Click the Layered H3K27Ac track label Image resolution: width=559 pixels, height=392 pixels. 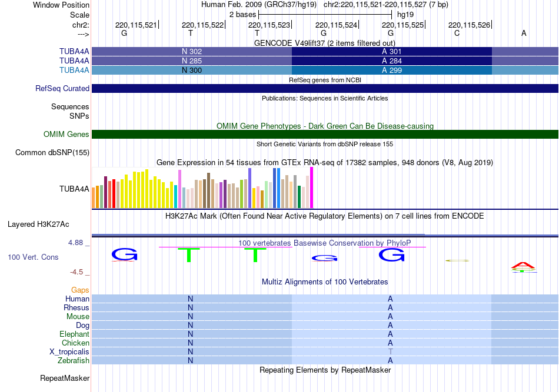pos(38,225)
